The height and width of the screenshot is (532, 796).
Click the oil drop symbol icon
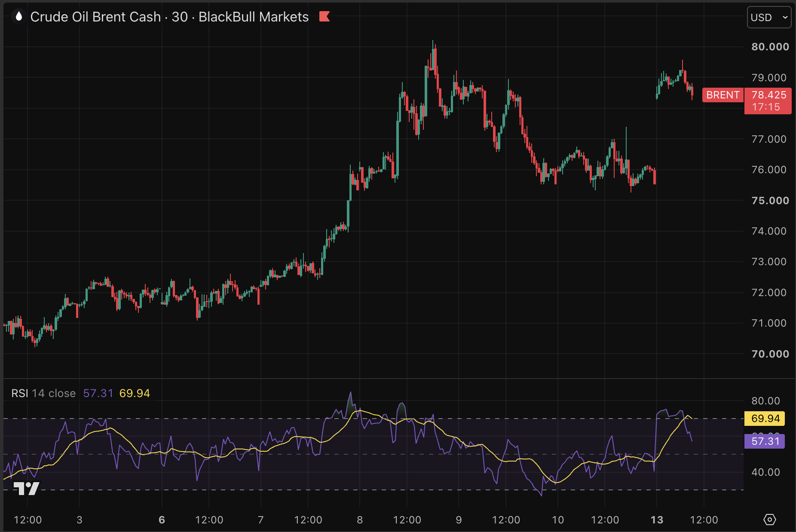click(x=18, y=17)
